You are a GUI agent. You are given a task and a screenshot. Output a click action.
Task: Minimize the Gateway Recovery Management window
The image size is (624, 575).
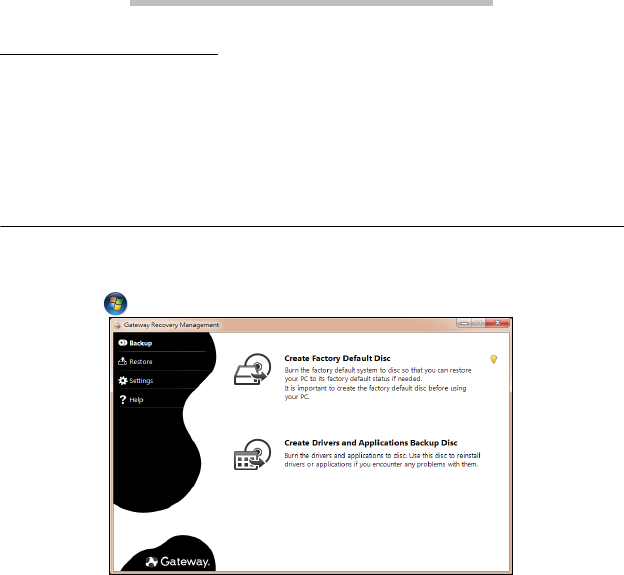(x=464, y=323)
